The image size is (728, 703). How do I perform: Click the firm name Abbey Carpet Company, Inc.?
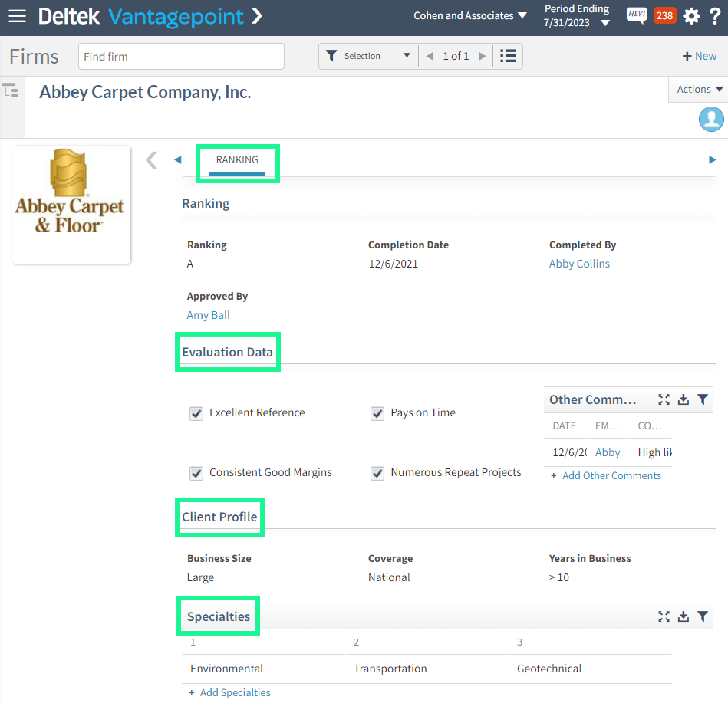point(145,92)
